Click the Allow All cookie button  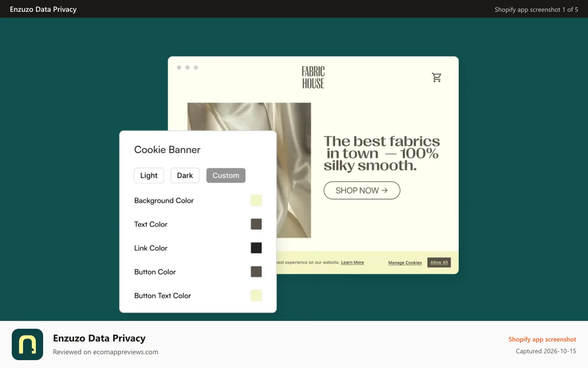pyautogui.click(x=439, y=263)
